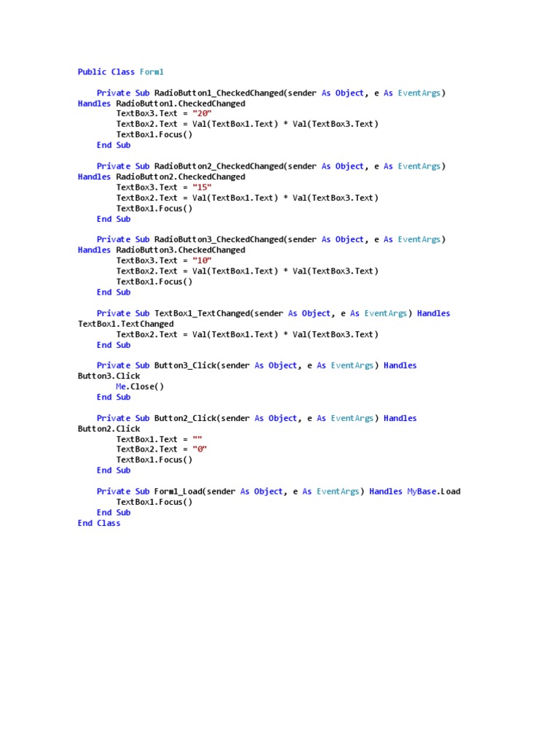Click the Private Sub Form1_Load declaration line
This screenshot has height=747, width=560.
279,491
